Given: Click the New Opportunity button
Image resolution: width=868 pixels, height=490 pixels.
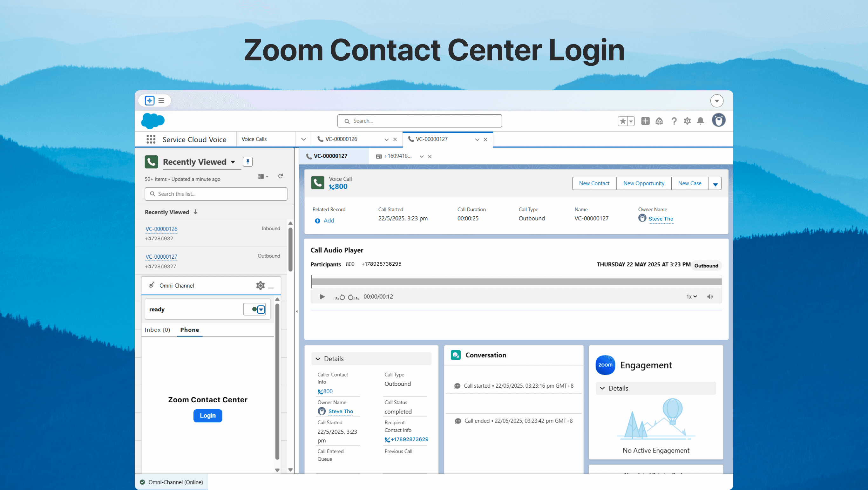Looking at the screenshot, I should tap(644, 183).
